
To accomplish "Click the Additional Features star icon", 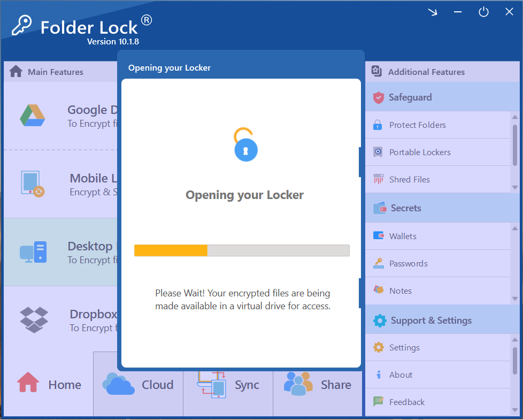I will (x=376, y=71).
